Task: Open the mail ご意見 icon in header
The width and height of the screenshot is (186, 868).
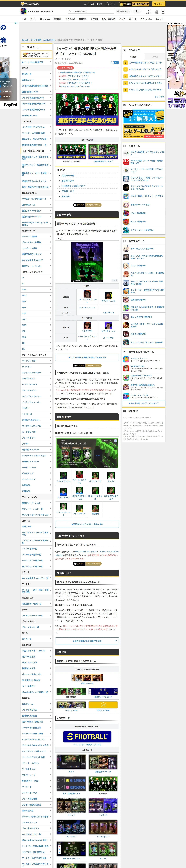Action: click(156, 11)
